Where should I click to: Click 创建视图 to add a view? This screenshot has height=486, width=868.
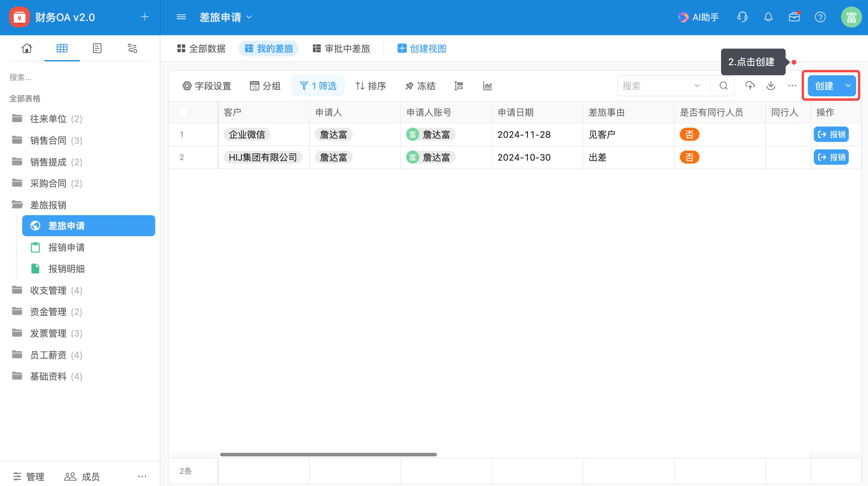[422, 49]
